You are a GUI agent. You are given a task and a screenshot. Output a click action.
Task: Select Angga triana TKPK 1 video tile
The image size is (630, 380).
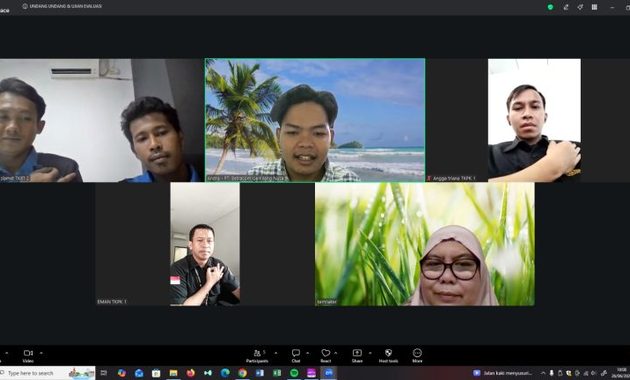coord(534,120)
